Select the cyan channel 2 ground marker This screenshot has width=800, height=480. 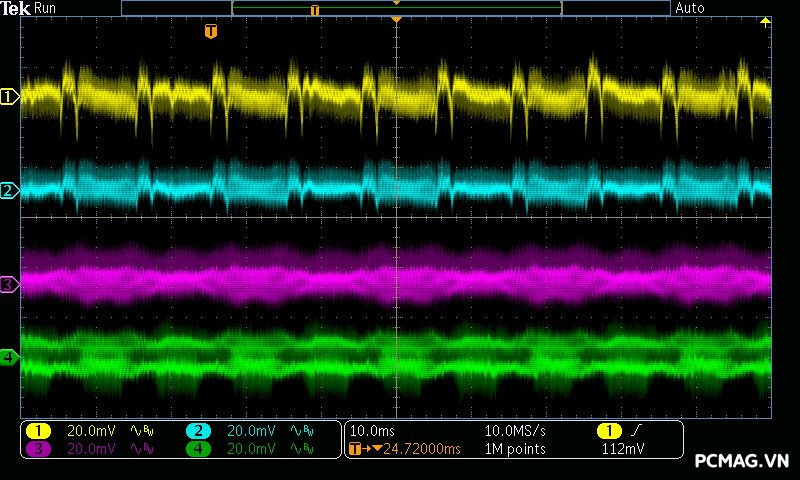(x=10, y=190)
